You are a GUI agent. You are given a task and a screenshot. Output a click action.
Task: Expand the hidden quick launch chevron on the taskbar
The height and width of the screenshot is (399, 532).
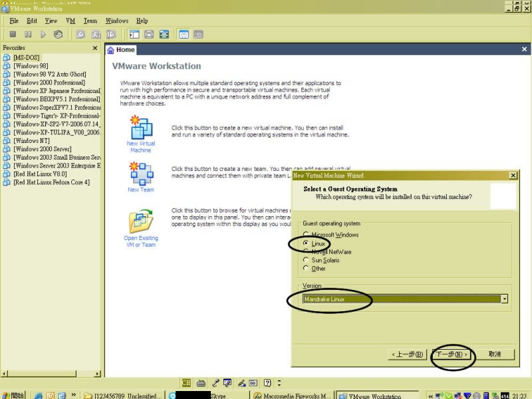point(74,395)
